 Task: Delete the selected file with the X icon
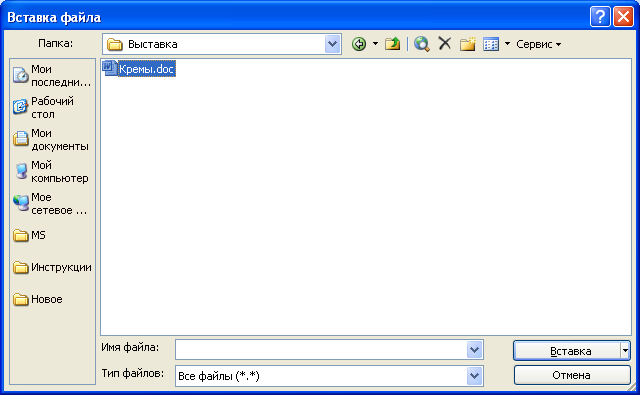click(x=444, y=43)
